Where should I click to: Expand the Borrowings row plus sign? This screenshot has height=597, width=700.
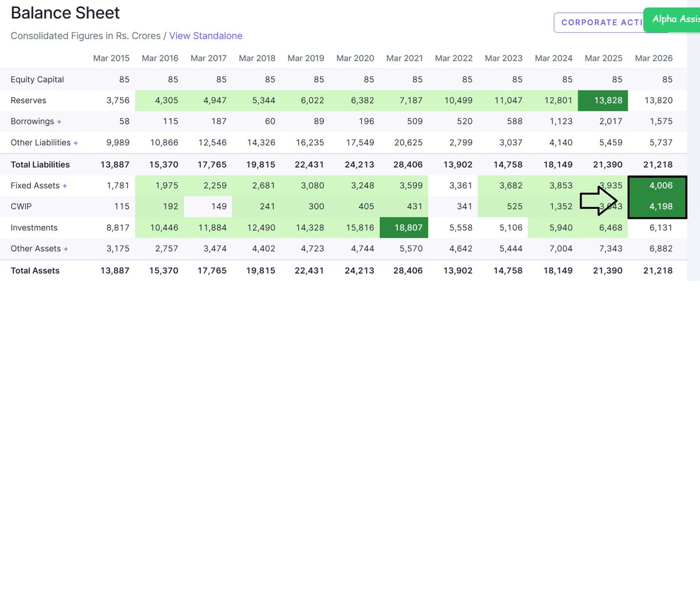tap(59, 122)
